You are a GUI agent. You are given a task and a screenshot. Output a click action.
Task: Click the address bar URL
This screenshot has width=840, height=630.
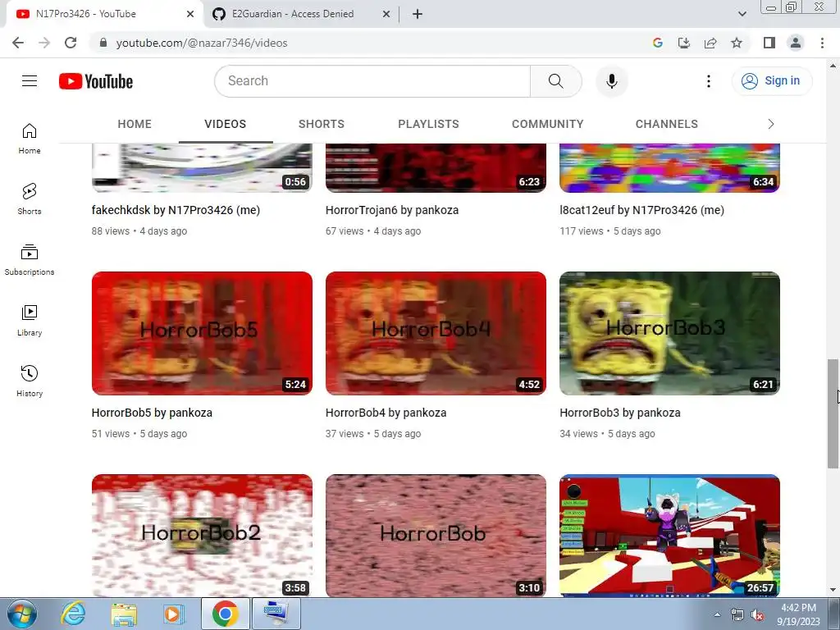pyautogui.click(x=202, y=43)
